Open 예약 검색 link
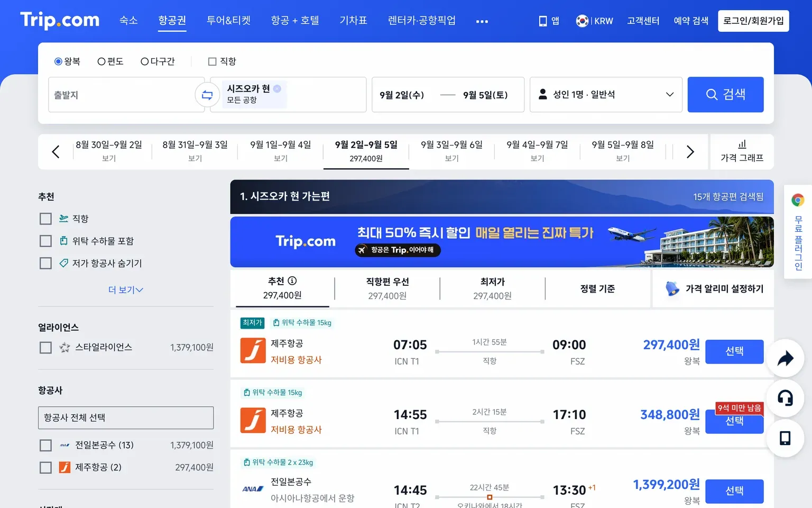The image size is (812, 508). 690,21
